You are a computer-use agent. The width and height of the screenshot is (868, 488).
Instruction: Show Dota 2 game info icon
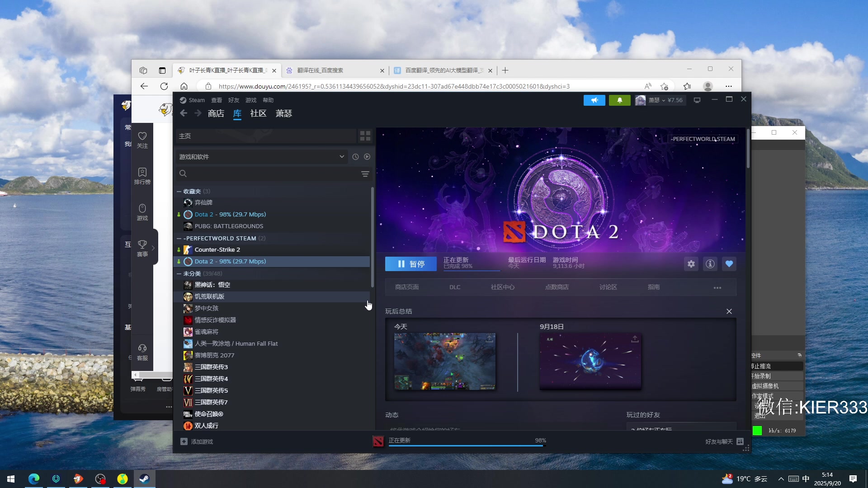coord(710,264)
